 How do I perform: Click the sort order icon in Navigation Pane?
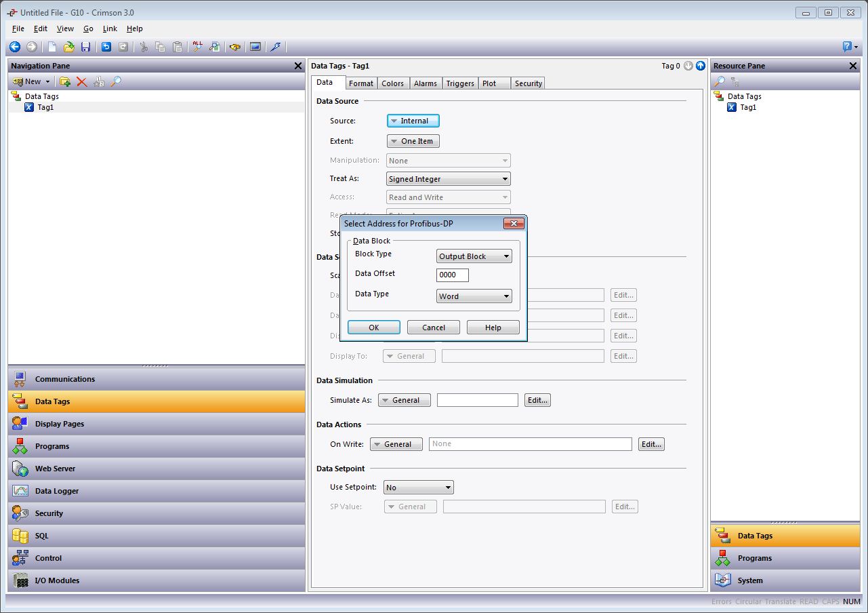tap(99, 81)
